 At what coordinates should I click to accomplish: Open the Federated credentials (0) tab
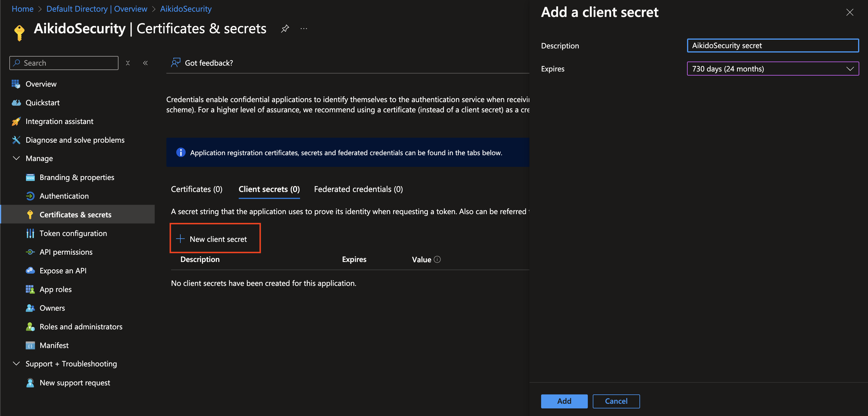[x=358, y=189]
